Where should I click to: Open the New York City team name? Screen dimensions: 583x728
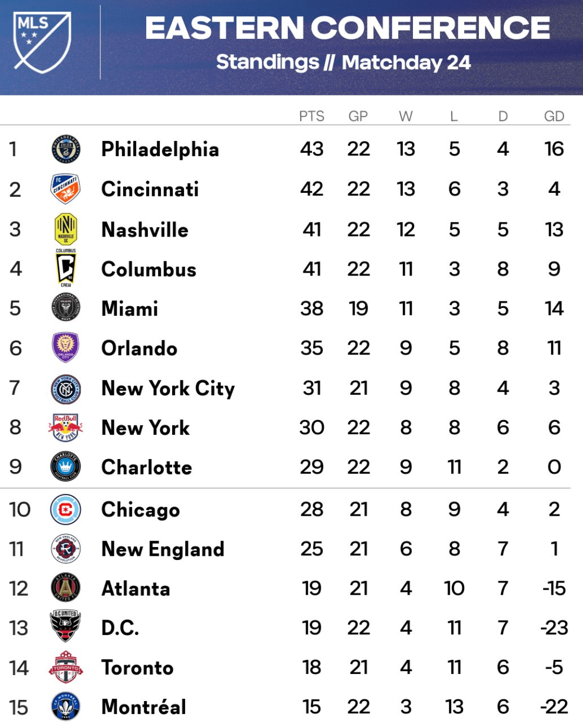(x=168, y=388)
